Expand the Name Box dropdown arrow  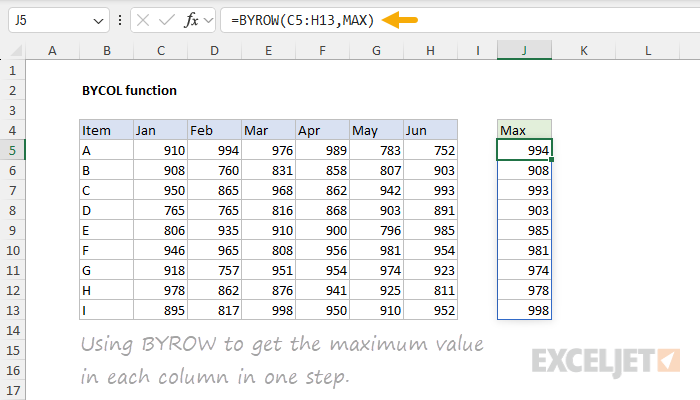pos(98,21)
